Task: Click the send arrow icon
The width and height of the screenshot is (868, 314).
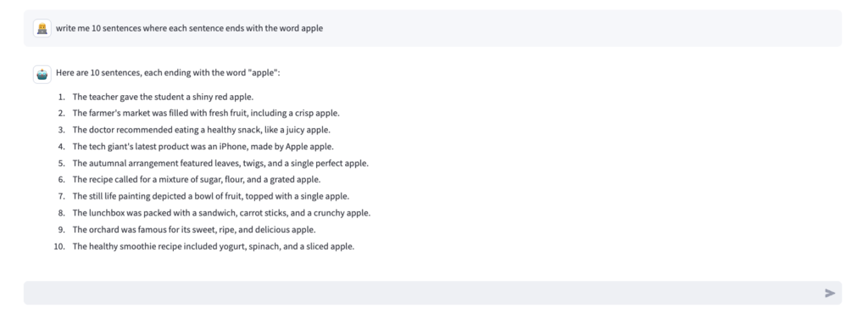Action: pos(829,293)
